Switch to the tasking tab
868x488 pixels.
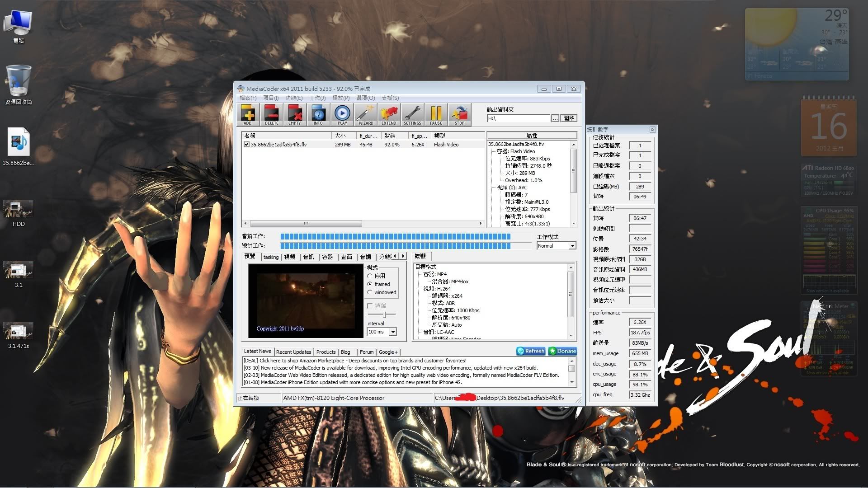[271, 257]
